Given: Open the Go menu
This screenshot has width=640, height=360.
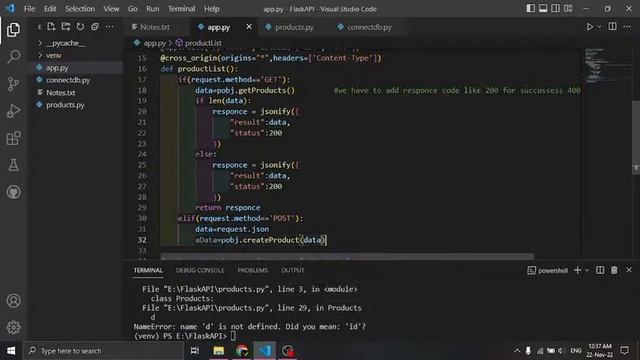Looking at the screenshot, I should coord(133,9).
